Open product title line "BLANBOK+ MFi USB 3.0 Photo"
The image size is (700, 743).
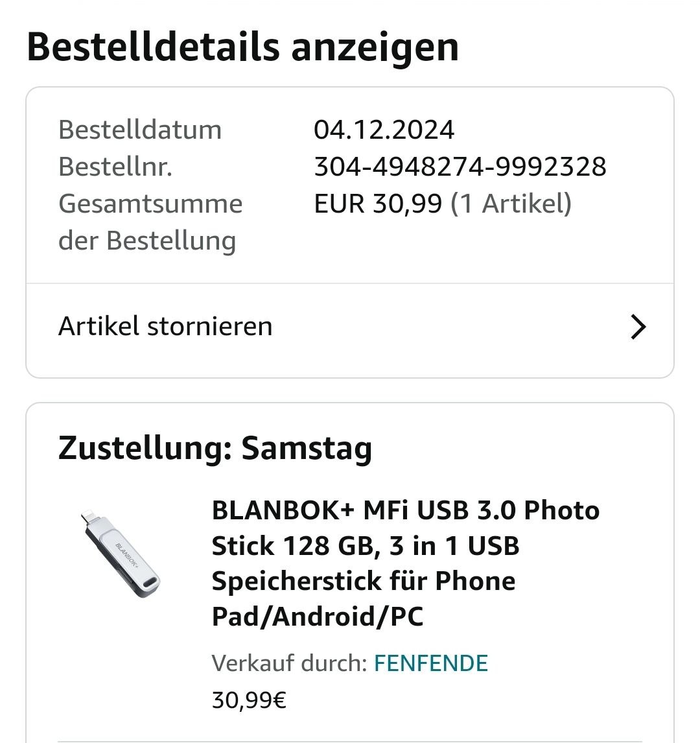pyautogui.click(x=405, y=510)
